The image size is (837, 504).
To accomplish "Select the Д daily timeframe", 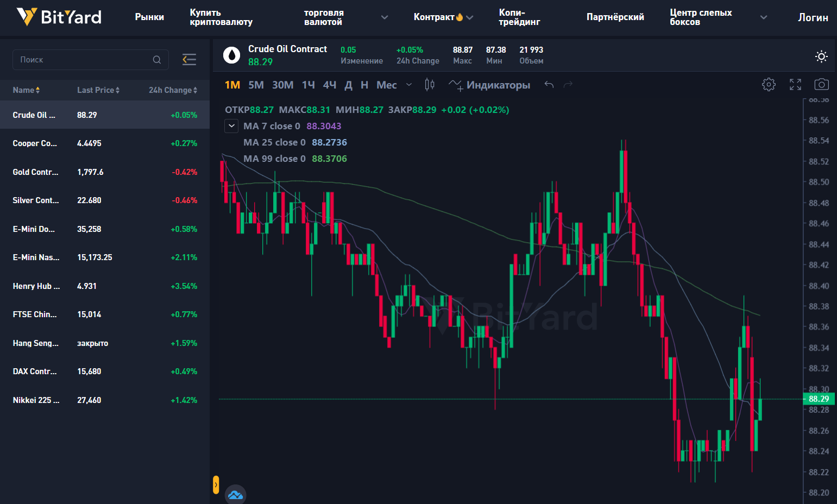I will (349, 85).
